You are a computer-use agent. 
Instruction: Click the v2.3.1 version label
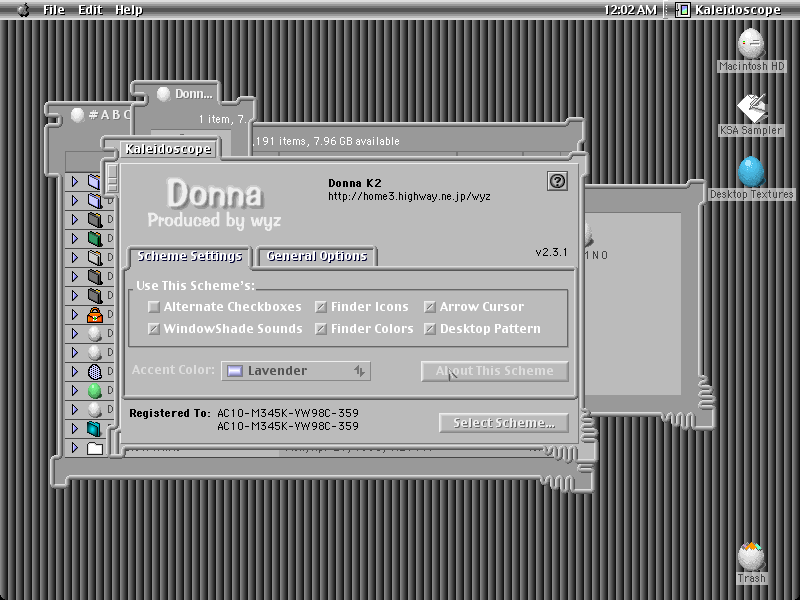click(551, 252)
